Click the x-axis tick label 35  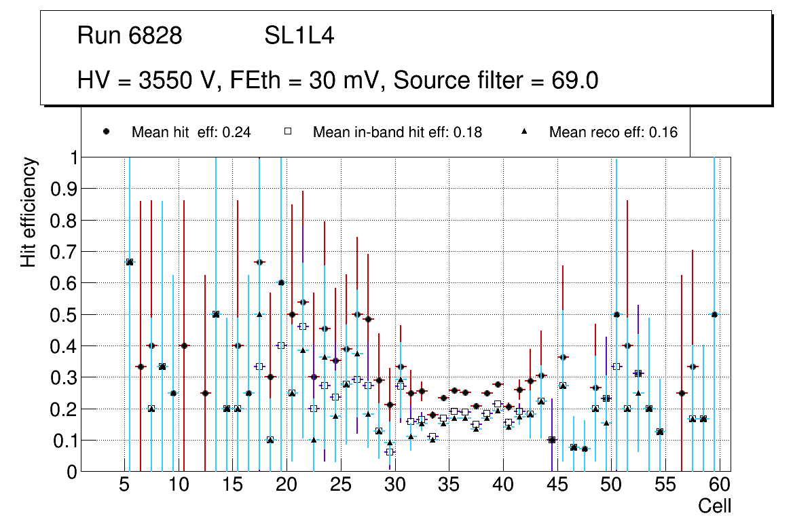point(448,486)
